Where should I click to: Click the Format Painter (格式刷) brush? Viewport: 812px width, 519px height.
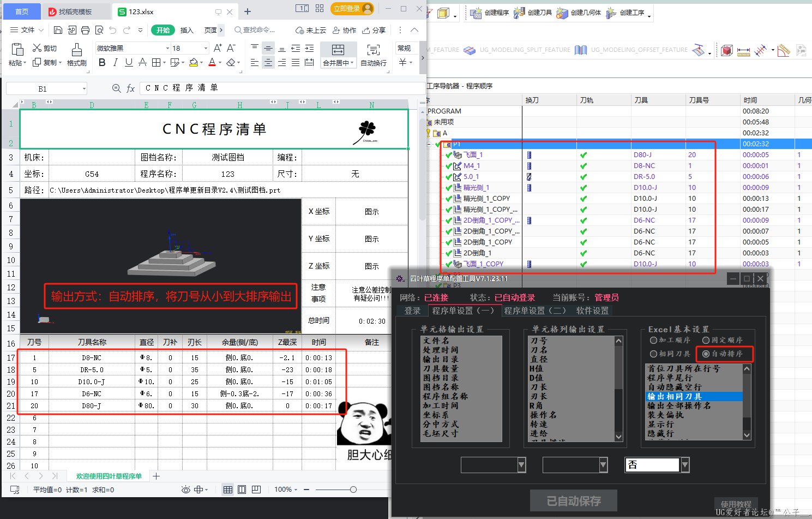(77, 50)
